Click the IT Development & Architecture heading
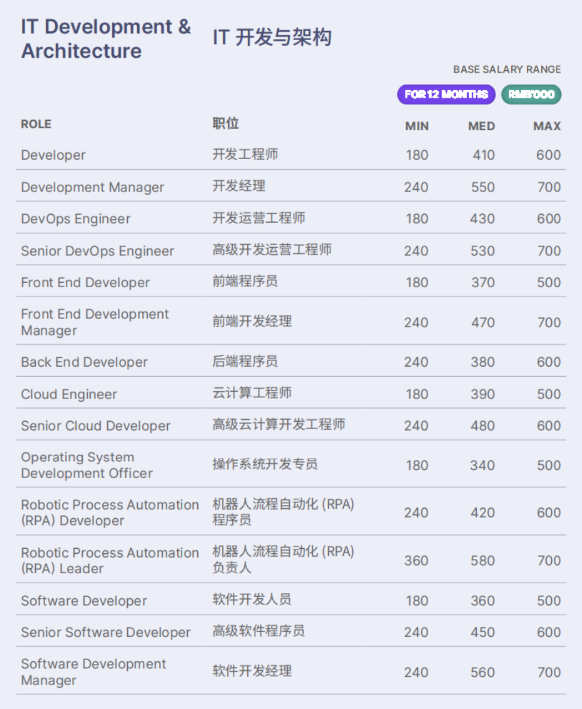The width and height of the screenshot is (582, 709). 106,39
